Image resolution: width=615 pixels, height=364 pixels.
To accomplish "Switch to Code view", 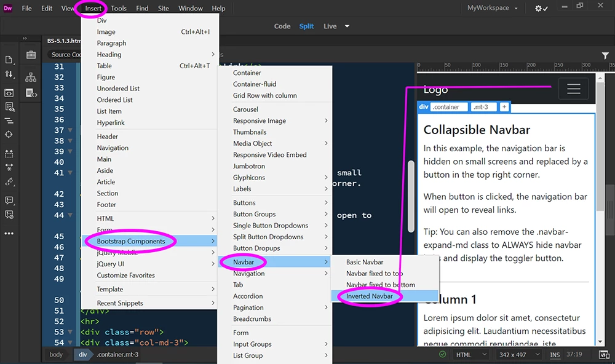I will pos(282,26).
